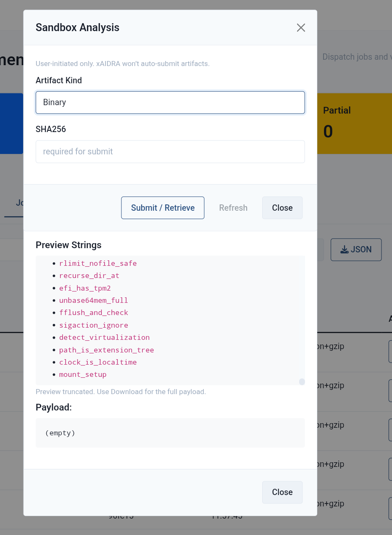Focus the SHA256 input field
This screenshot has width=392, height=535.
click(x=170, y=151)
